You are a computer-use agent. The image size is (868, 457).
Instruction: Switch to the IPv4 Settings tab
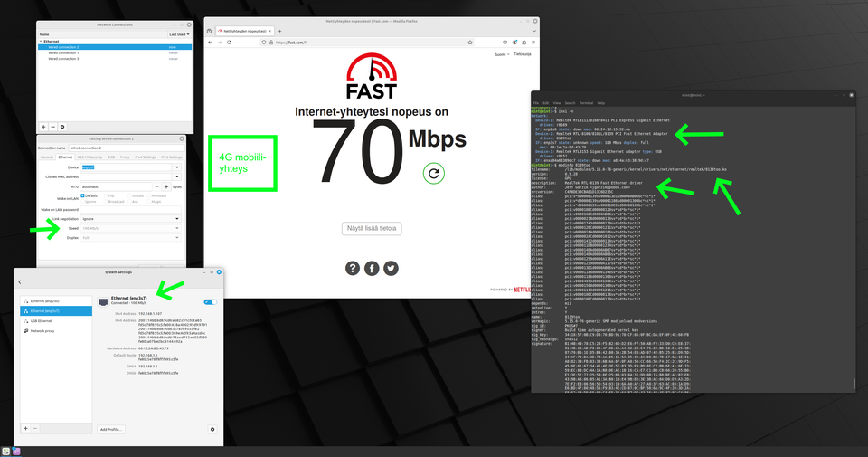coord(146,157)
